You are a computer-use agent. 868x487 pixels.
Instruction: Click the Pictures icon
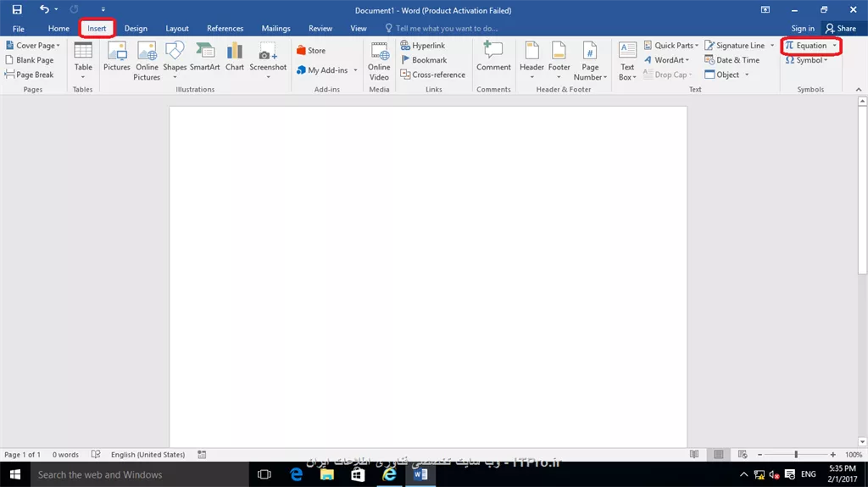pos(117,57)
